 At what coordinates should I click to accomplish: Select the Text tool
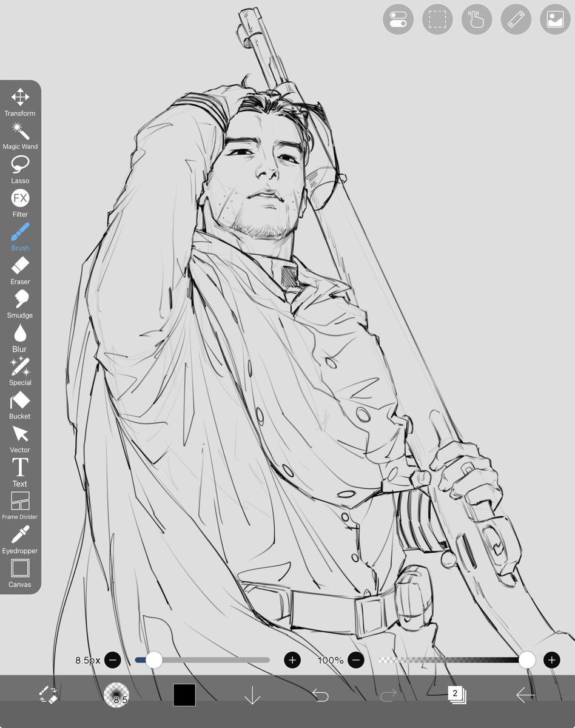tap(20, 473)
